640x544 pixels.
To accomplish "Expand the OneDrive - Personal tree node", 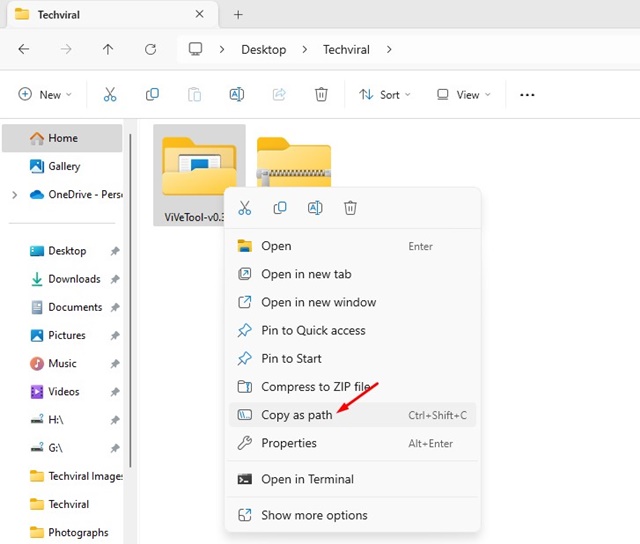I will coord(15,195).
